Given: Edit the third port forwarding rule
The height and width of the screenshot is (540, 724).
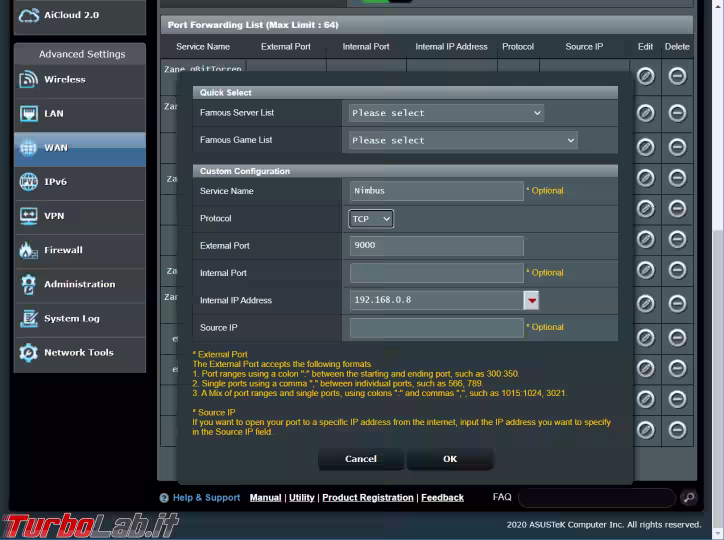Looking at the screenshot, I should (x=646, y=147).
